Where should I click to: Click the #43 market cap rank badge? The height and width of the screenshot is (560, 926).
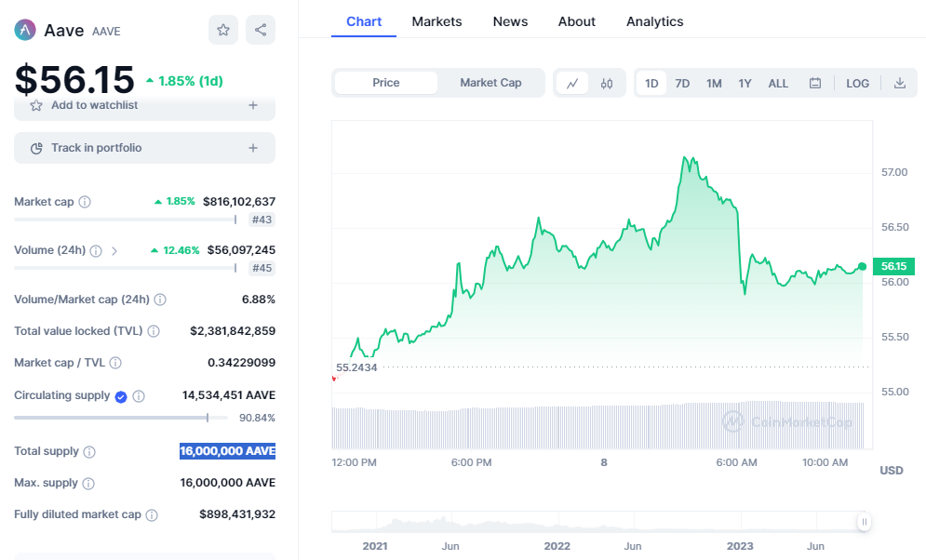262,220
